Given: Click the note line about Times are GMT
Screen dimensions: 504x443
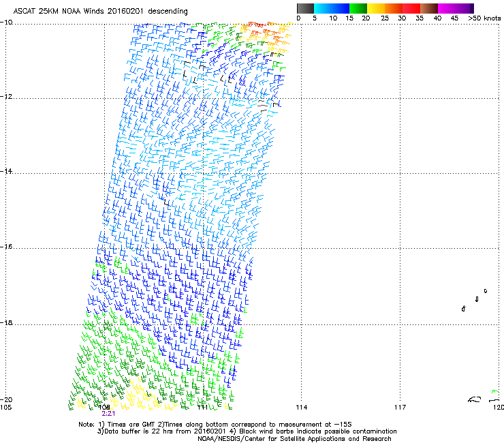Looking at the screenshot, I should pos(215,425).
